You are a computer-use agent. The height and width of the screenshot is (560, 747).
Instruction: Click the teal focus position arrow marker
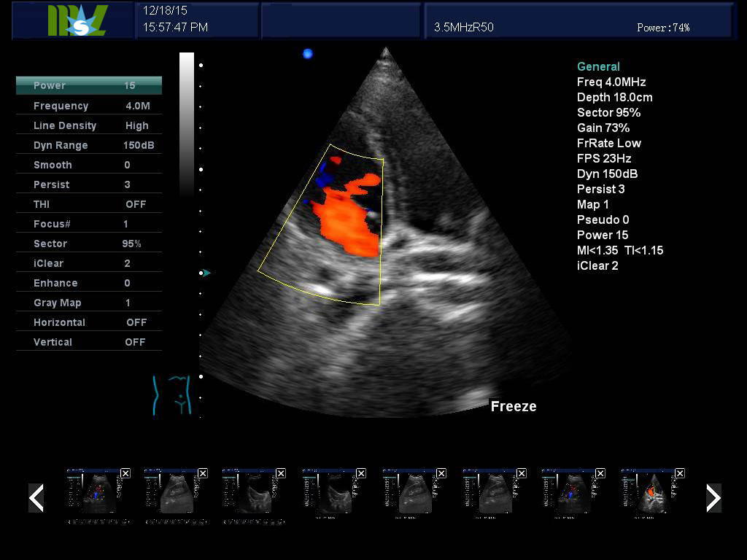[x=206, y=273]
